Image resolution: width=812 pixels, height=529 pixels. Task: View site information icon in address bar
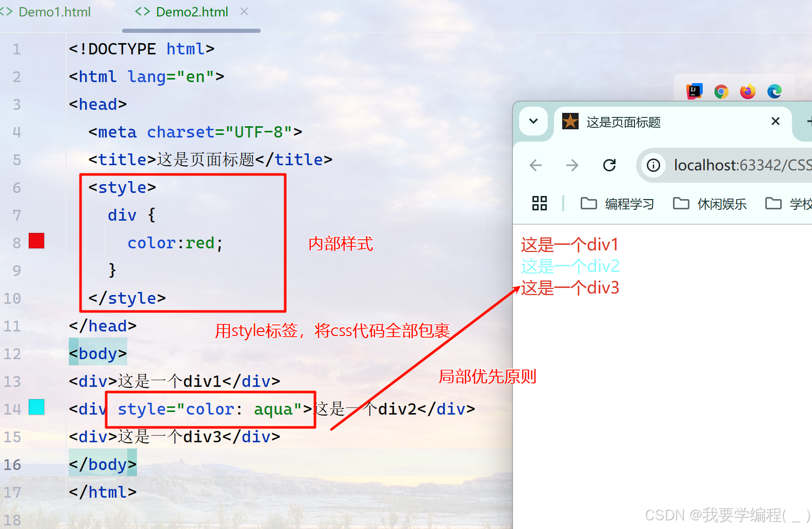click(x=653, y=165)
